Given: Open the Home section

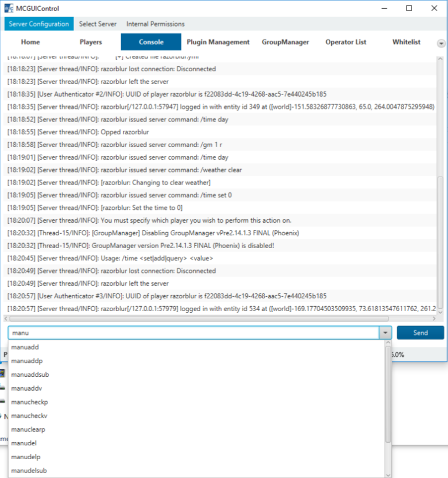Looking at the screenshot, I should point(30,42).
